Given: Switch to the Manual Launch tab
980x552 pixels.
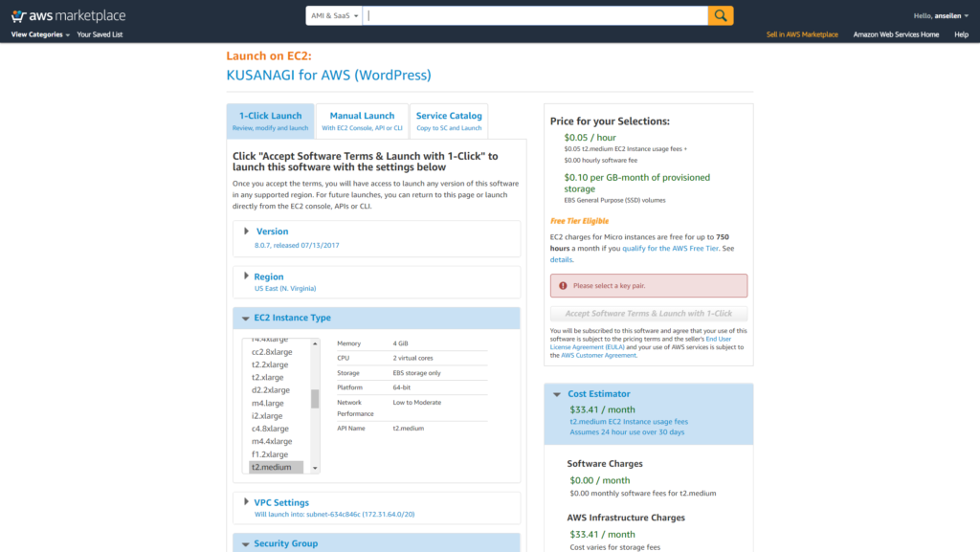Looking at the screenshot, I should click(x=362, y=121).
